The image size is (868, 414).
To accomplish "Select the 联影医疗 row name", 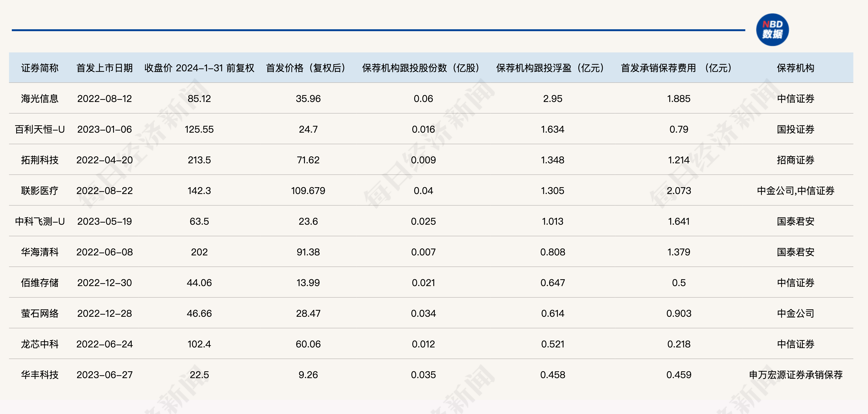I will tap(40, 191).
